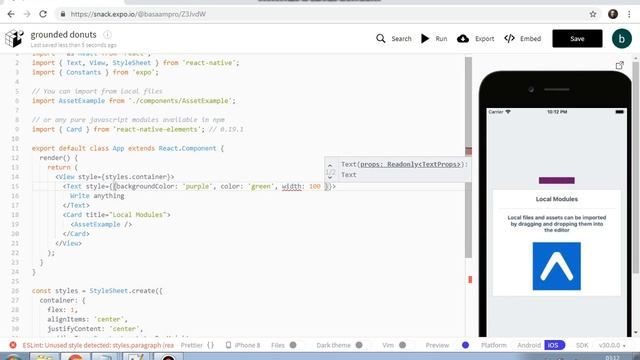Click the Card title line 'Local Modules'

[117, 215]
